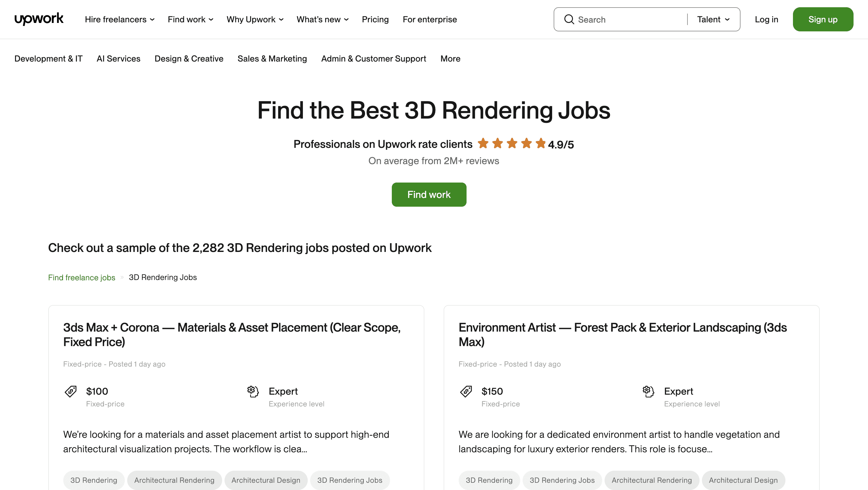Image resolution: width=868 pixels, height=490 pixels.
Task: Open the Admin & Customer Support category
Action: [373, 58]
